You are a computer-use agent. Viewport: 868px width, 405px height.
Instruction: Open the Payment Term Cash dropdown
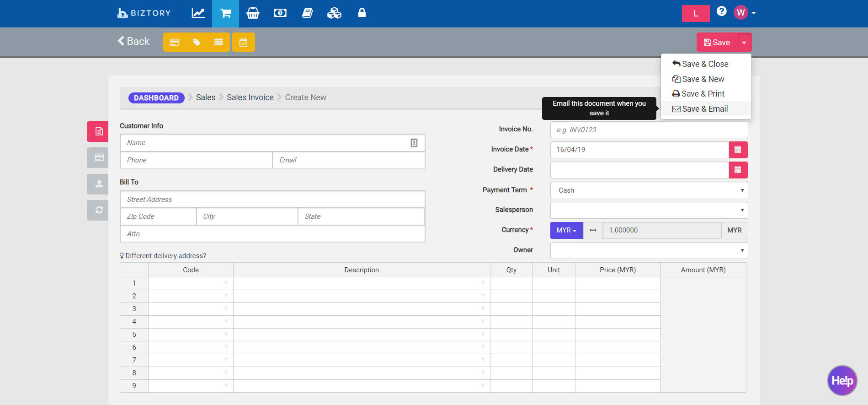click(x=649, y=190)
